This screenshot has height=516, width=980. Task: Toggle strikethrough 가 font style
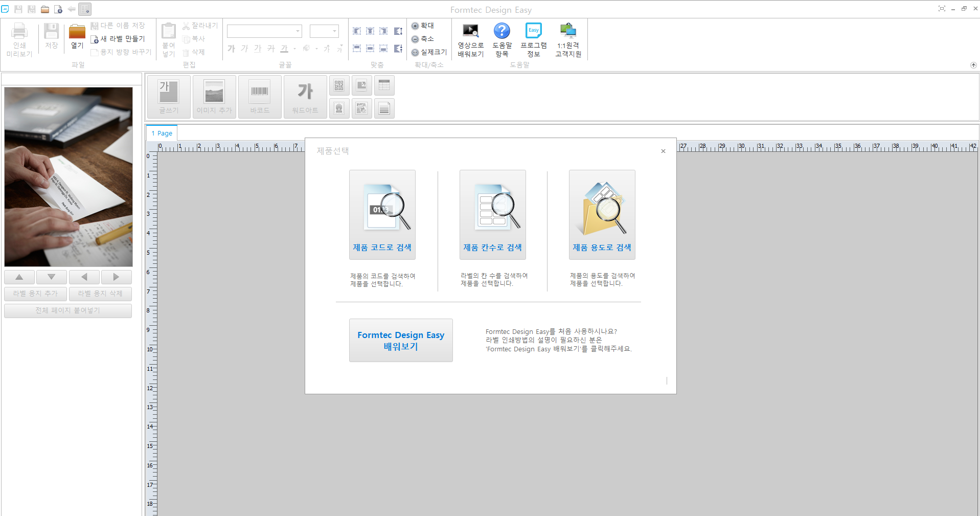(x=271, y=49)
